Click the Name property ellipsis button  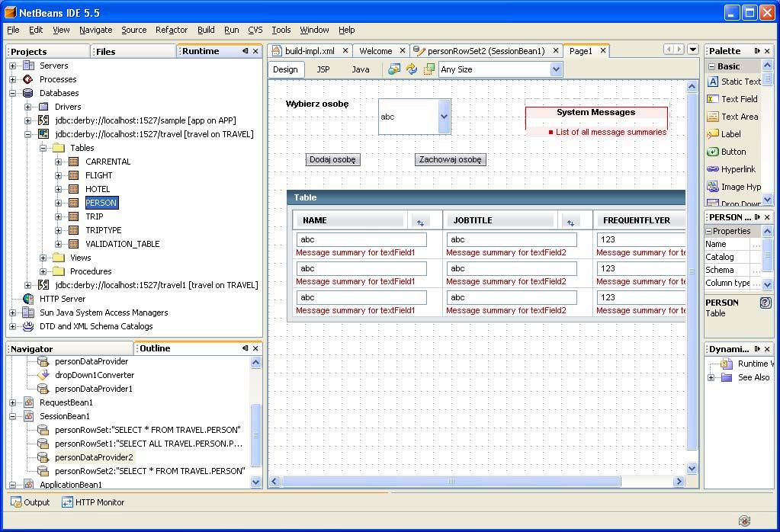pyautogui.click(x=756, y=244)
